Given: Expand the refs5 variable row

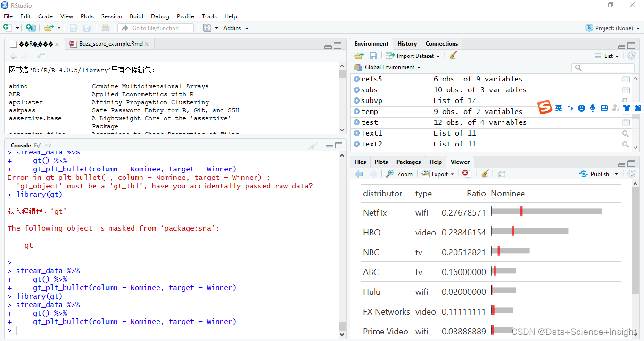Looking at the screenshot, I should 357,79.
